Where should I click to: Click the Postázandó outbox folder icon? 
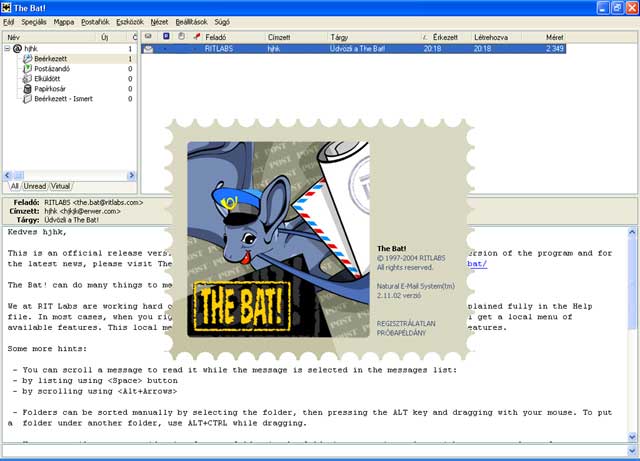coord(27,69)
